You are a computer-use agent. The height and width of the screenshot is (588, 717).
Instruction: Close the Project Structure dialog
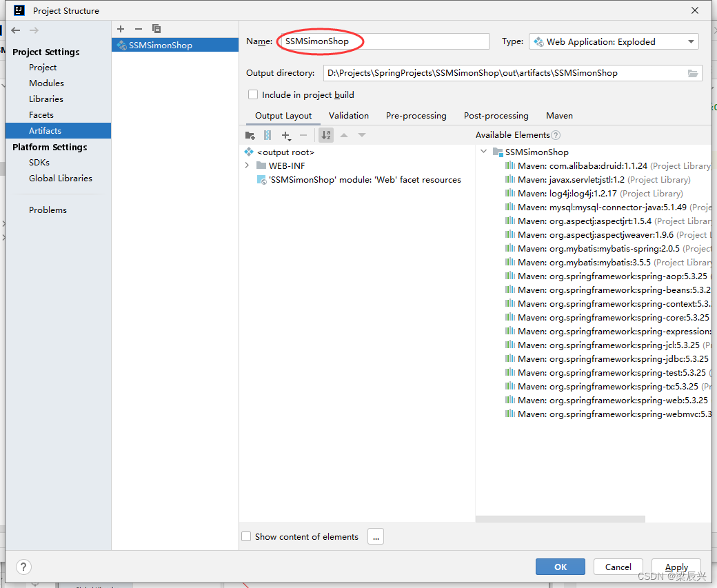pos(695,10)
